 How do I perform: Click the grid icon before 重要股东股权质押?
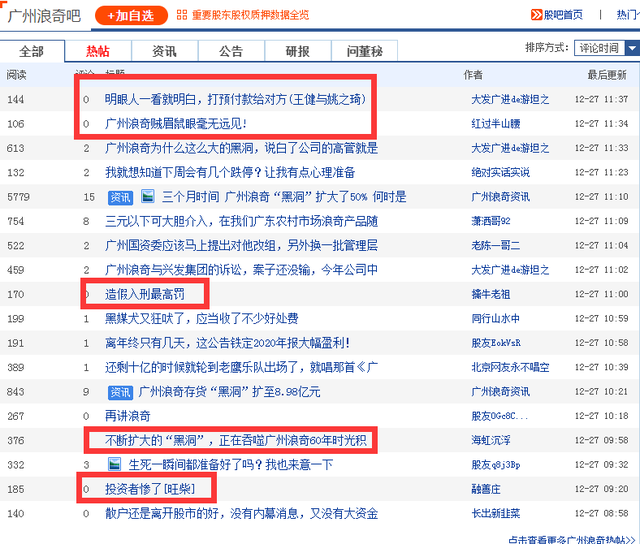pyautogui.click(x=182, y=15)
